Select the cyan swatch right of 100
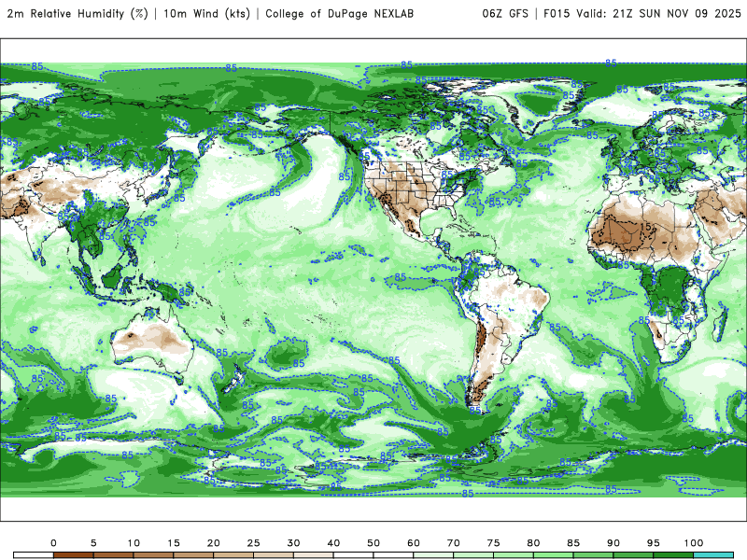This screenshot has width=747, height=560. click(713, 555)
